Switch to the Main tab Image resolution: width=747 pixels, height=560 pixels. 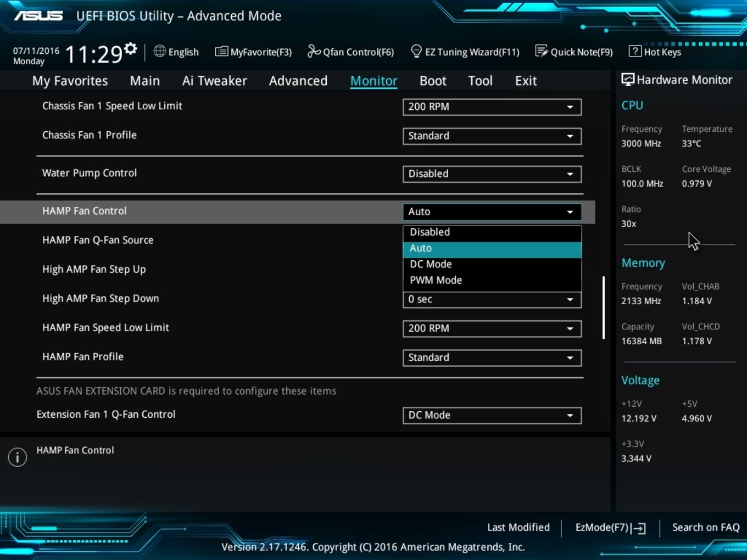coord(145,81)
